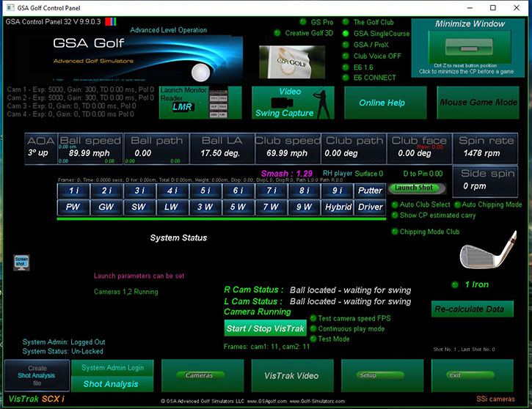Choose the LW wedge
Screen dimensions: 532x409
172,207
